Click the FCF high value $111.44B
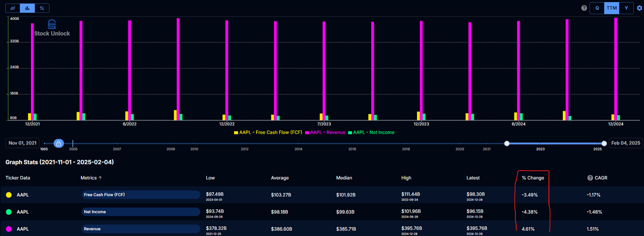 tap(412, 194)
